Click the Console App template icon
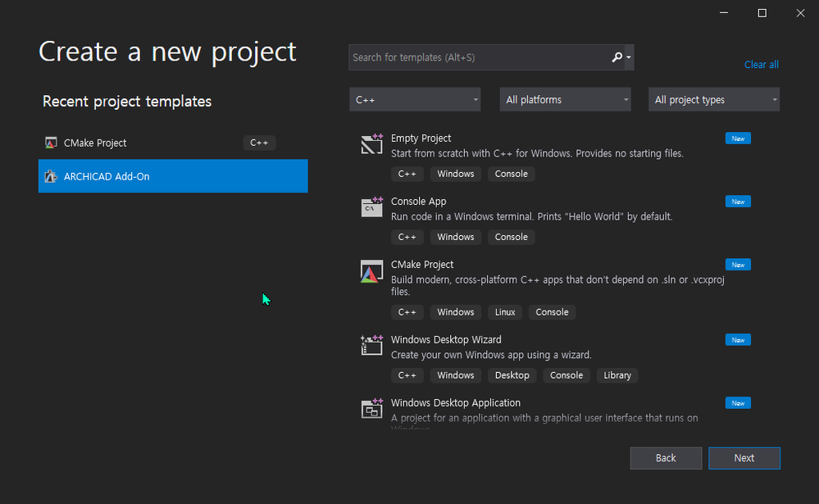Viewport: 819px width, 504px height. [x=372, y=207]
